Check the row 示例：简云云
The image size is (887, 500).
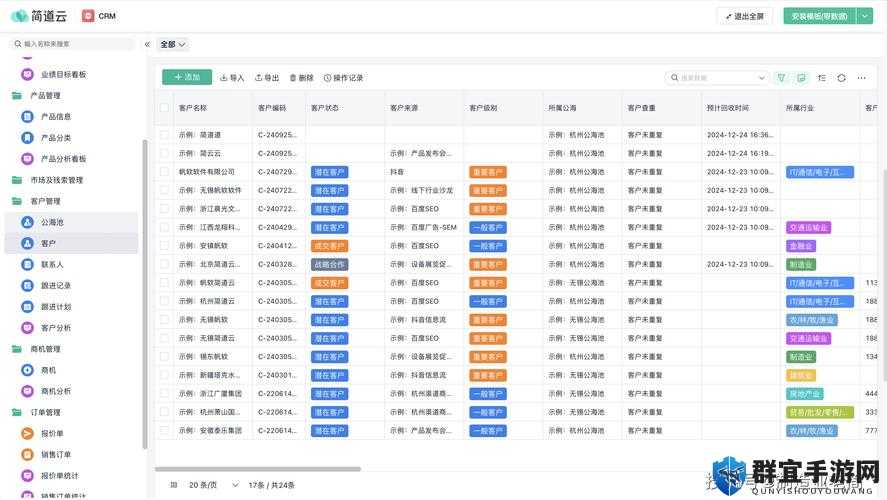coord(165,153)
